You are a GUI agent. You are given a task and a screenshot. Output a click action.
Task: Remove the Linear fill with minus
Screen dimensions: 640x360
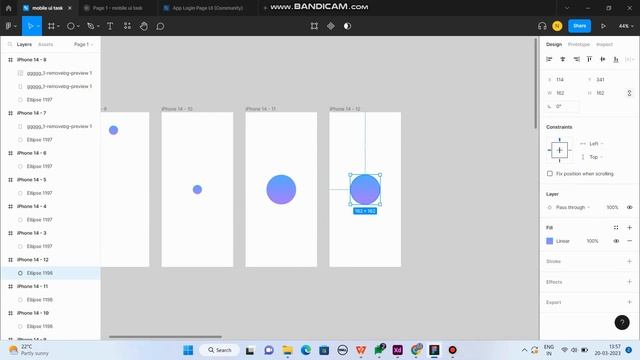[x=629, y=241]
